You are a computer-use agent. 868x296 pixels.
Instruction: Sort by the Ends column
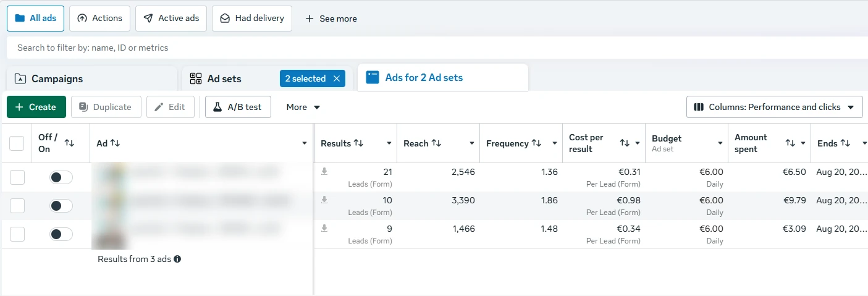845,143
